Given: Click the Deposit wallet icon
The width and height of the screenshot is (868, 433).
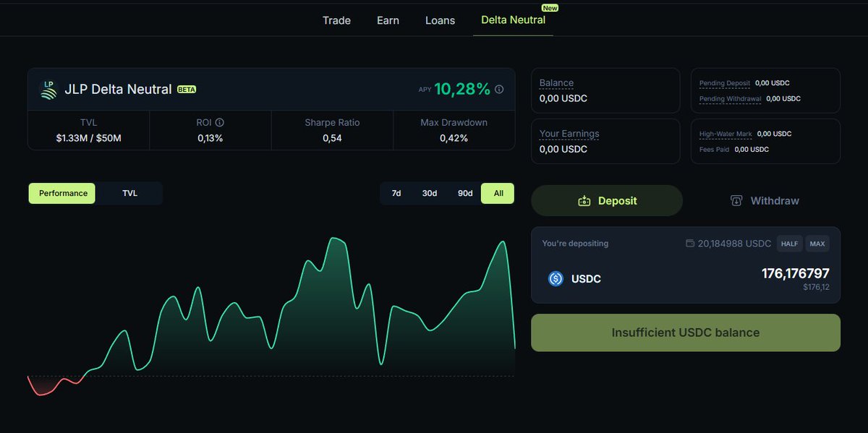Looking at the screenshot, I should click(584, 200).
